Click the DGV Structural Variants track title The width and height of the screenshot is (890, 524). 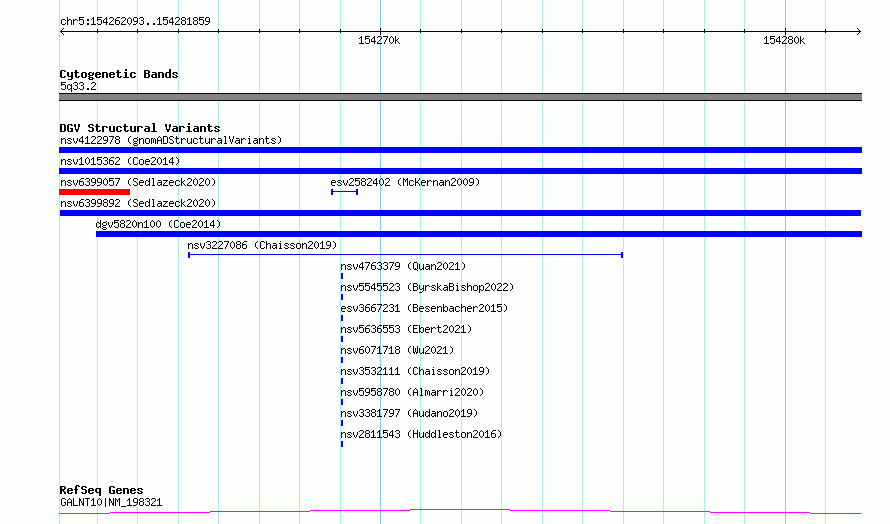140,128
